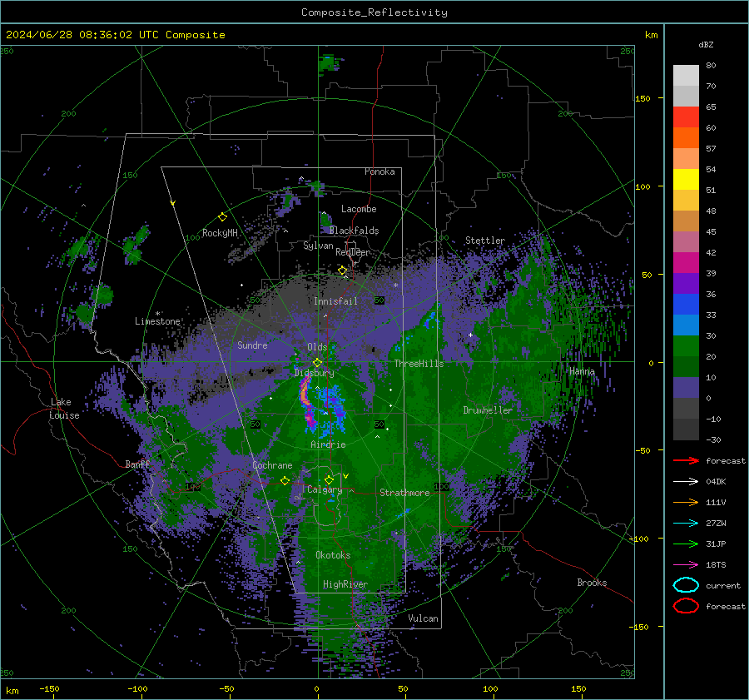This screenshot has width=749, height=700.
Task: Click the Calgary city label
Action: [325, 489]
